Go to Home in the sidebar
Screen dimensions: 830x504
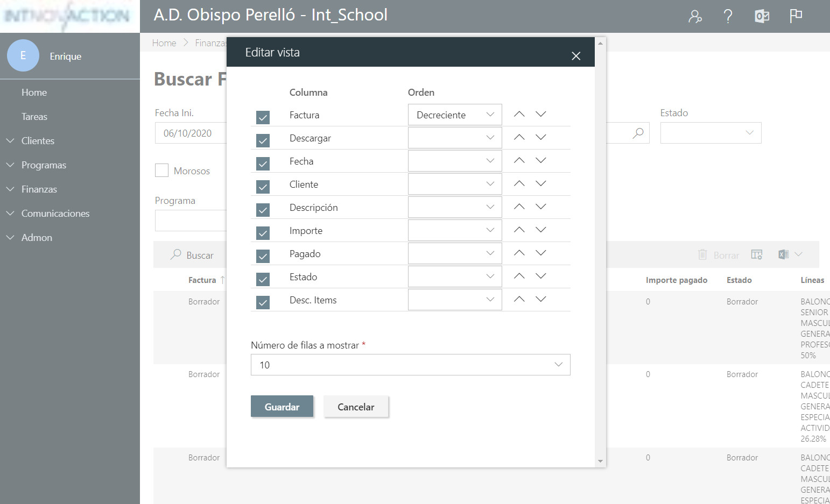[x=34, y=93]
